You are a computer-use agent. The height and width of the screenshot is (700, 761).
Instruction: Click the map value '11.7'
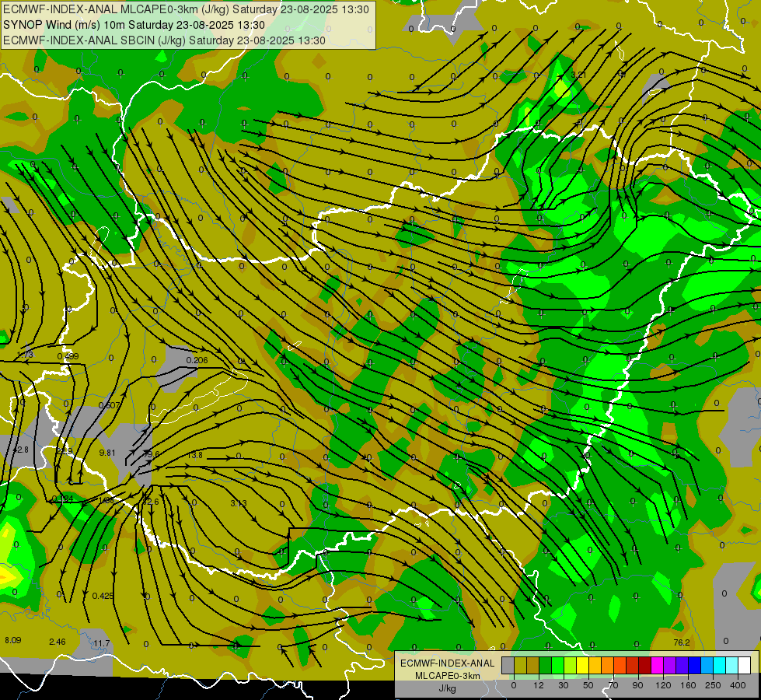point(101,643)
